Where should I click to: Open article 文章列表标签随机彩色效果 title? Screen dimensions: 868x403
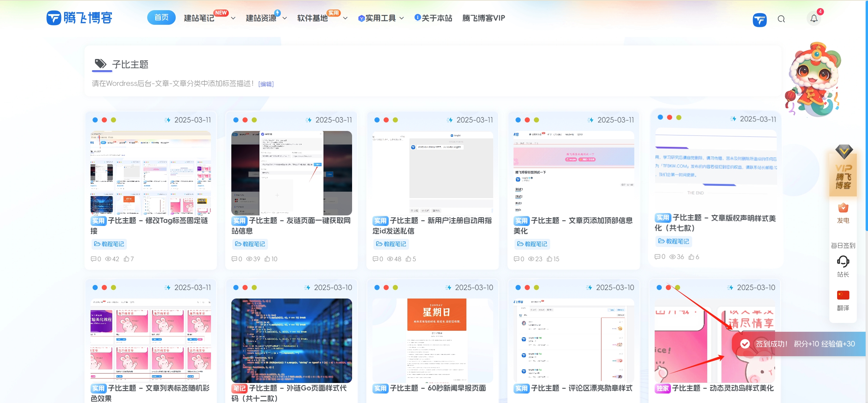150,393
